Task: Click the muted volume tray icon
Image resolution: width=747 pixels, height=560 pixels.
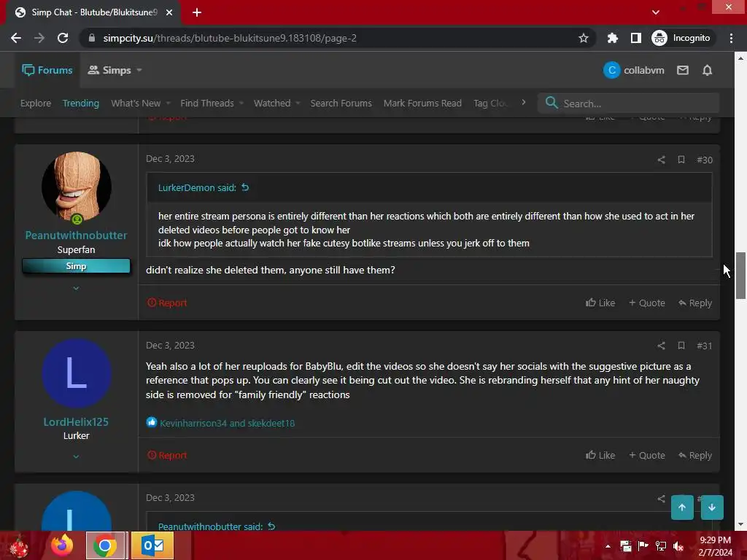Action: click(x=678, y=546)
